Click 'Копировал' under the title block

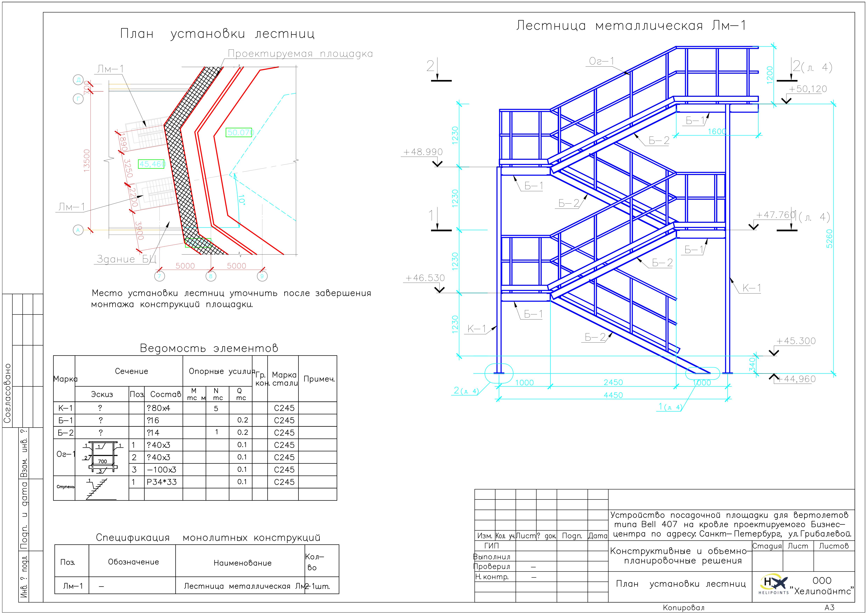point(683,608)
